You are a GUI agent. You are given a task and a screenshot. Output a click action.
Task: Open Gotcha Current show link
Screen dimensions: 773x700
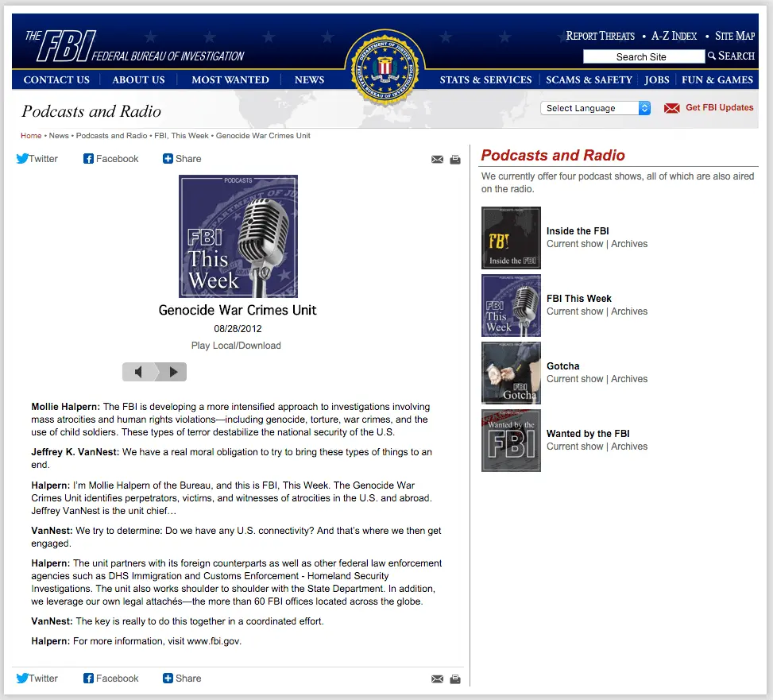[x=575, y=379]
